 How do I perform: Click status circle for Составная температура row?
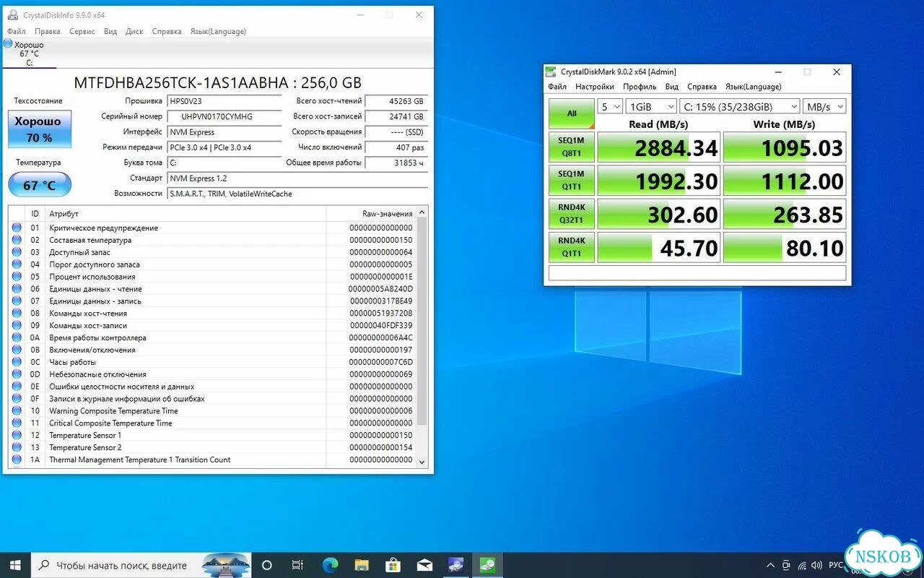tap(17, 240)
